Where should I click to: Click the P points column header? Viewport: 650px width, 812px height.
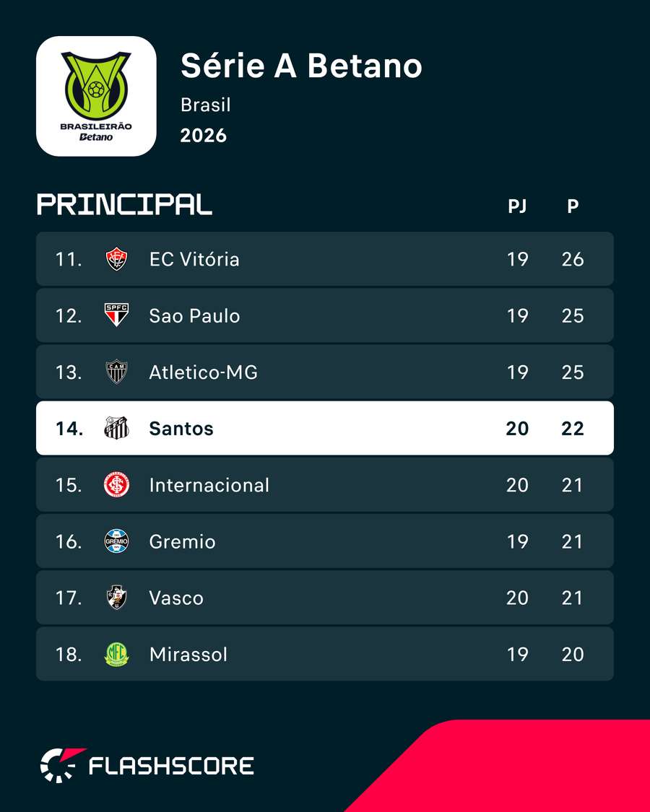tap(572, 206)
